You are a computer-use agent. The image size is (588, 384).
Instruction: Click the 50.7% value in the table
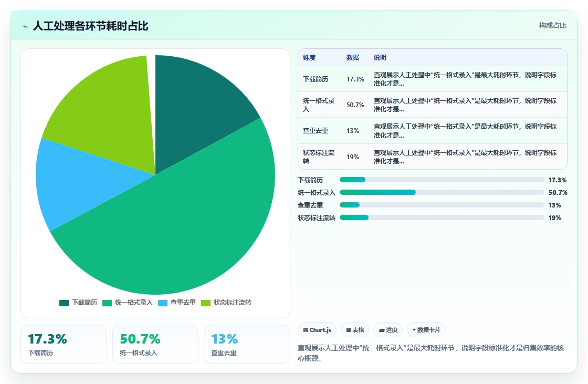pyautogui.click(x=355, y=105)
